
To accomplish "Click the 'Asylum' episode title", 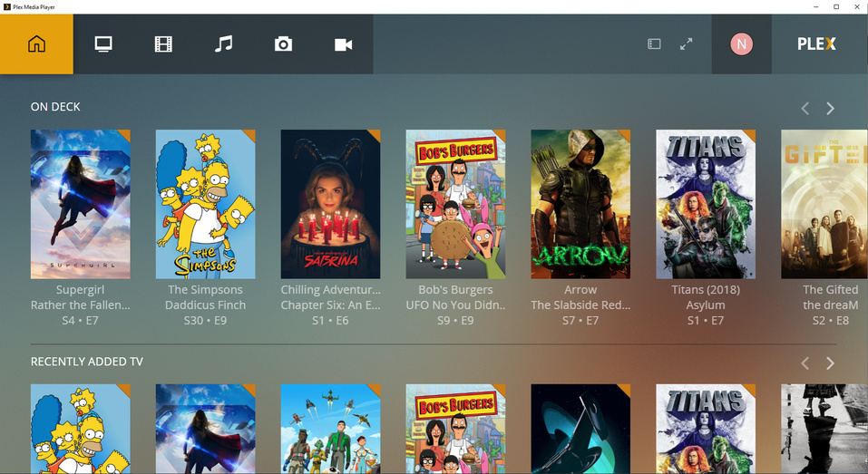I will 706,305.
